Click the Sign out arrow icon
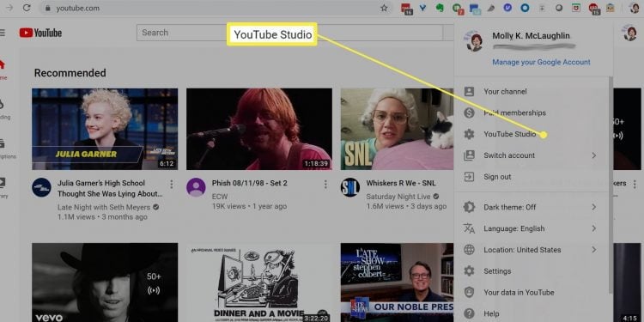 tap(469, 177)
